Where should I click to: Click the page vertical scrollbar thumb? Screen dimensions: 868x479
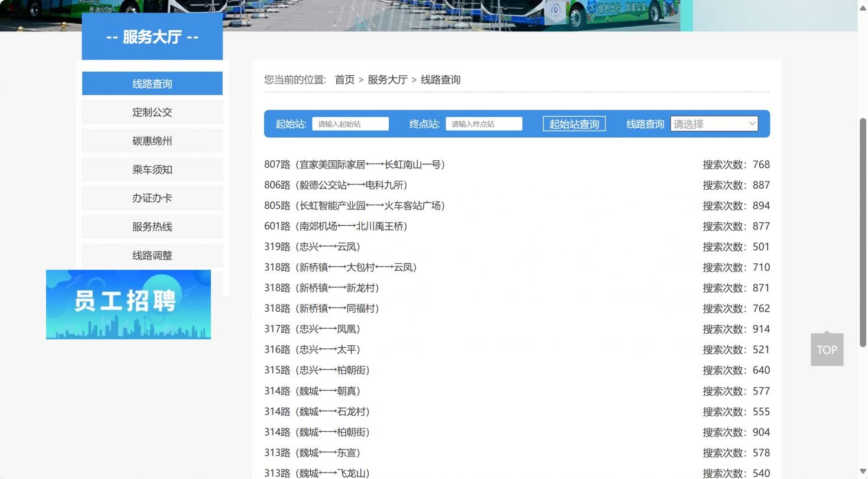[x=863, y=231]
